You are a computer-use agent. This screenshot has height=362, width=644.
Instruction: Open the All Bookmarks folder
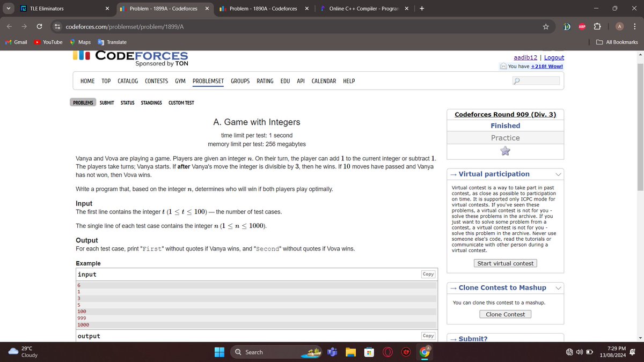coord(617,42)
